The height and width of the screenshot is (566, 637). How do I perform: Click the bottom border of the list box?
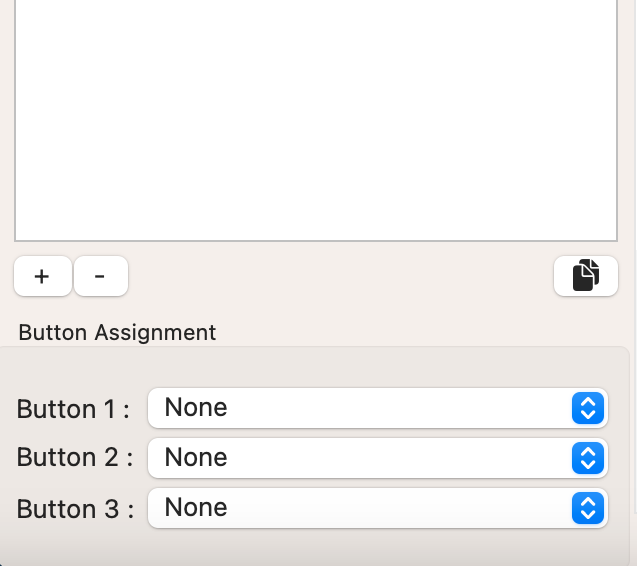[x=316, y=241]
